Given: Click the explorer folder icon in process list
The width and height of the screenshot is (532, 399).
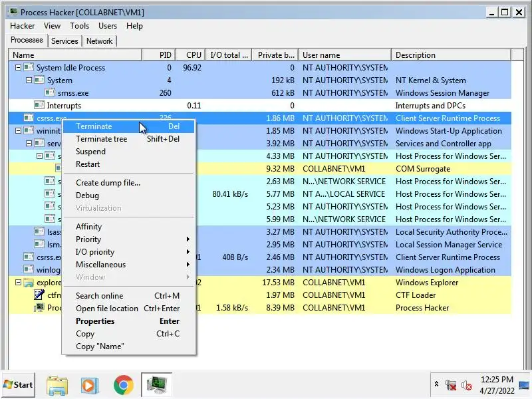Looking at the screenshot, I should [x=29, y=282].
